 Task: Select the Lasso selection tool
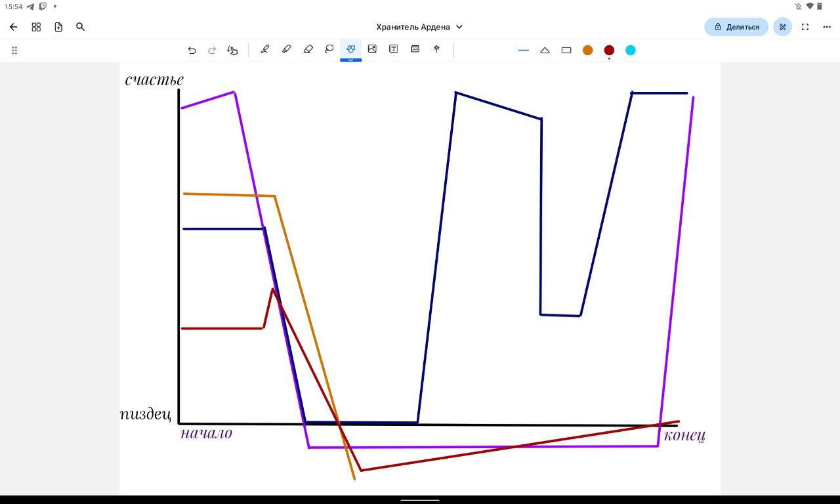tap(329, 49)
